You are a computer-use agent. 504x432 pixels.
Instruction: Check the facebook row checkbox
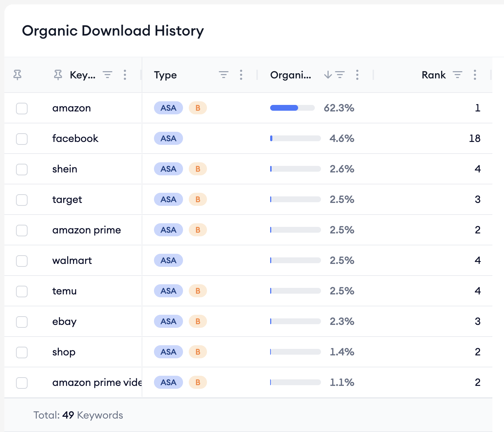(x=22, y=139)
